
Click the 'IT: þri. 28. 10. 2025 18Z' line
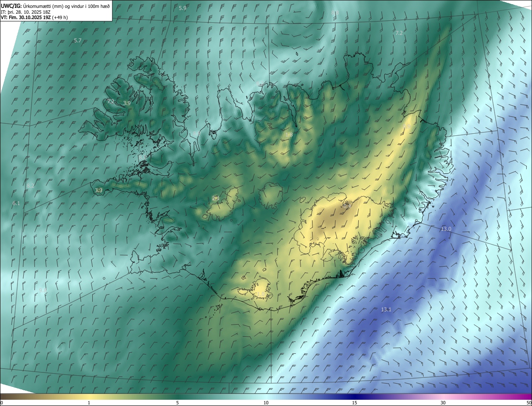26,12
